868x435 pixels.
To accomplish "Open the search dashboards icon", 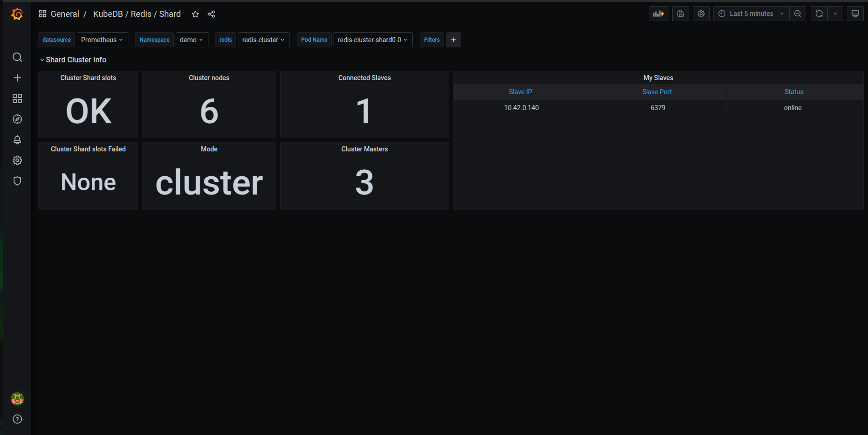I will (17, 57).
